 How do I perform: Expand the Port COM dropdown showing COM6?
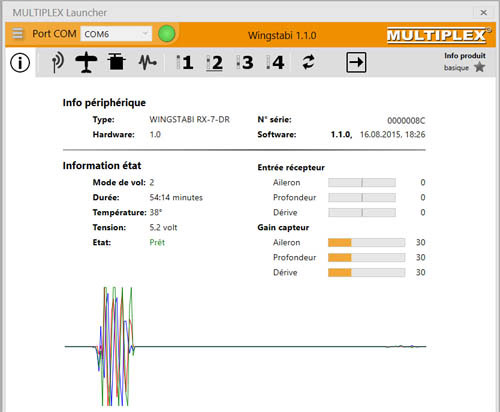(116, 34)
